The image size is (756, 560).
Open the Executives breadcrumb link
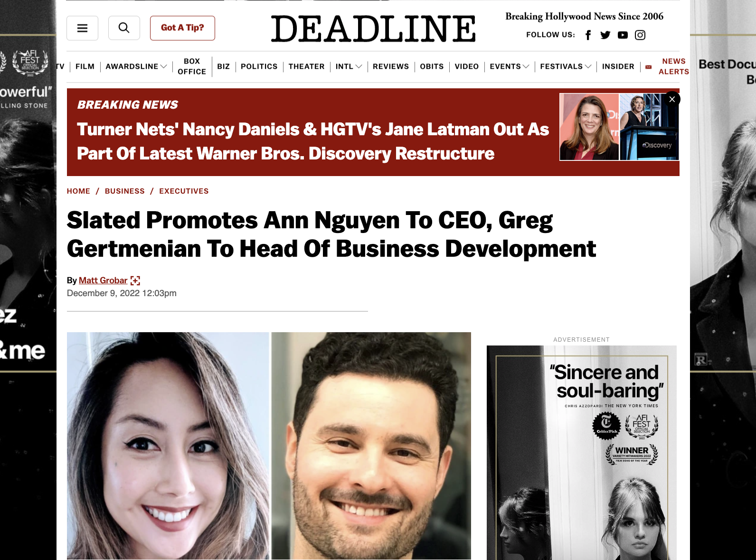click(184, 191)
